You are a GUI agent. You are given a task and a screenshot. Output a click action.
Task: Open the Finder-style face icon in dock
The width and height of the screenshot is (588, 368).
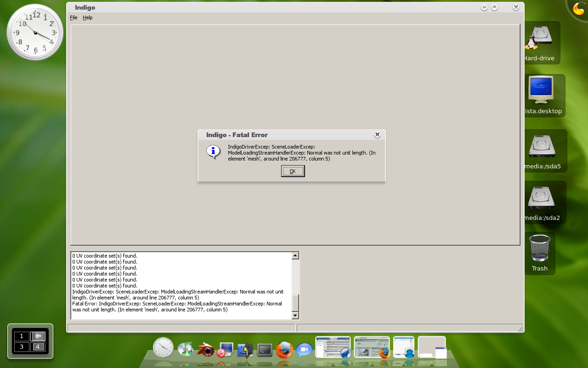(245, 350)
